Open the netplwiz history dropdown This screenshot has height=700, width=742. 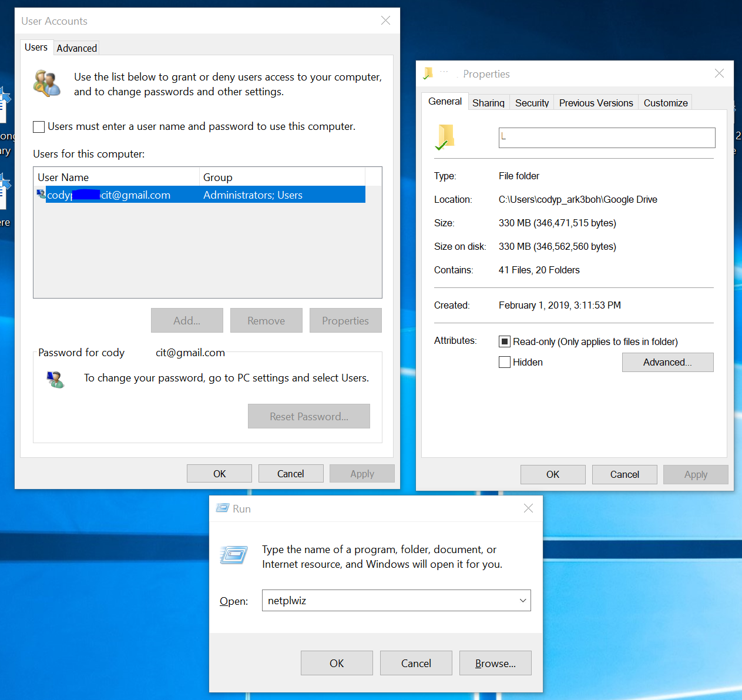click(x=522, y=600)
